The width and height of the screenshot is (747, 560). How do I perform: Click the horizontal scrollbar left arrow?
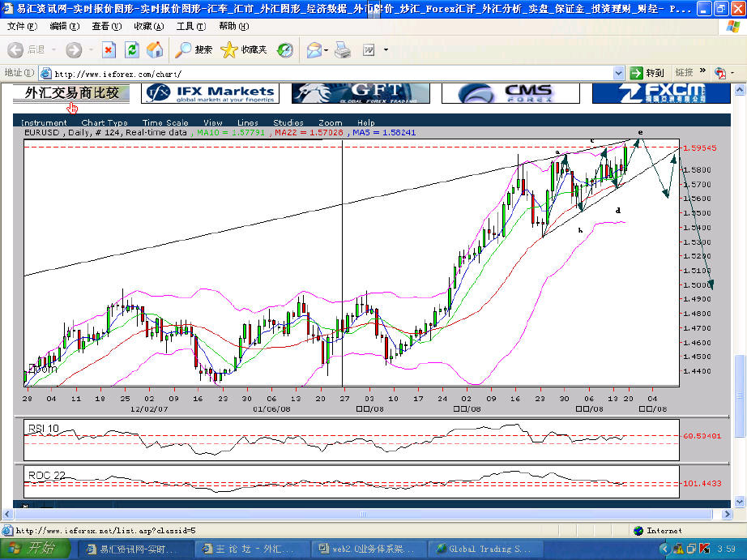(7, 514)
